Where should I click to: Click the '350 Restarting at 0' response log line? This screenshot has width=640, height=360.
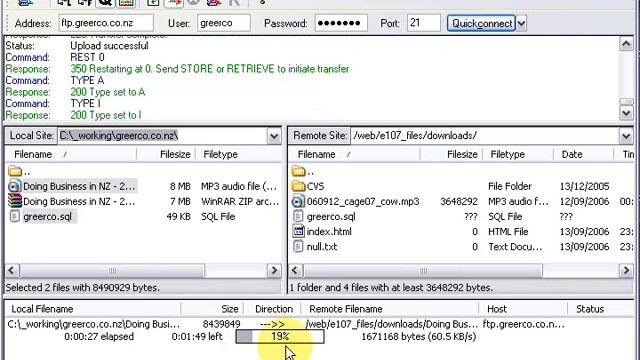tap(209, 69)
